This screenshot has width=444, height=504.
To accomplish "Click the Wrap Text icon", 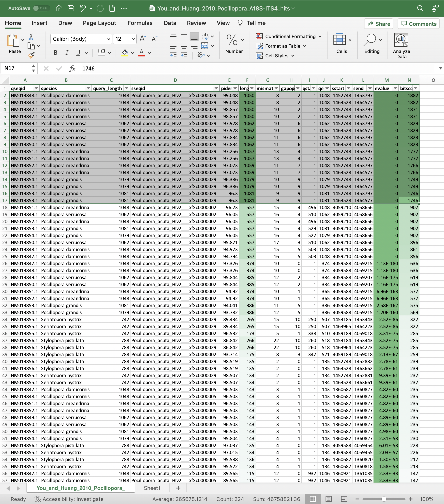I will pyautogui.click(x=205, y=36).
